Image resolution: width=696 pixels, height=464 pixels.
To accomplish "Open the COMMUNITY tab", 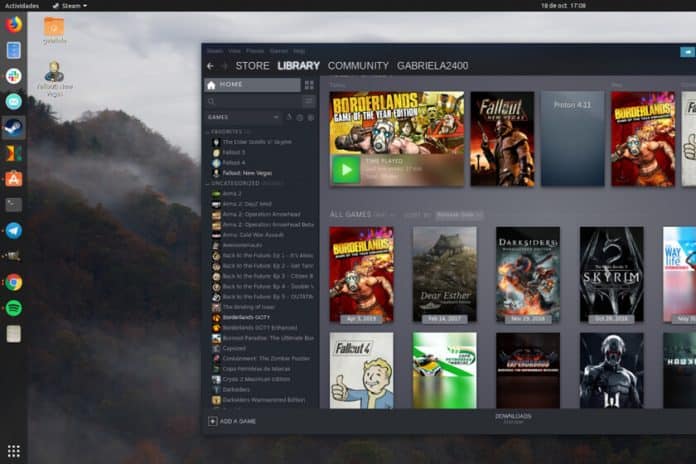I will 358,66.
